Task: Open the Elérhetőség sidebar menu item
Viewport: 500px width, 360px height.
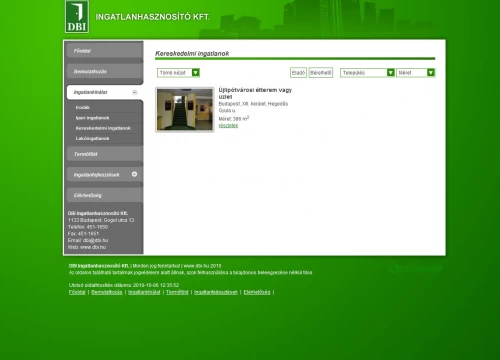Action: click(105, 195)
